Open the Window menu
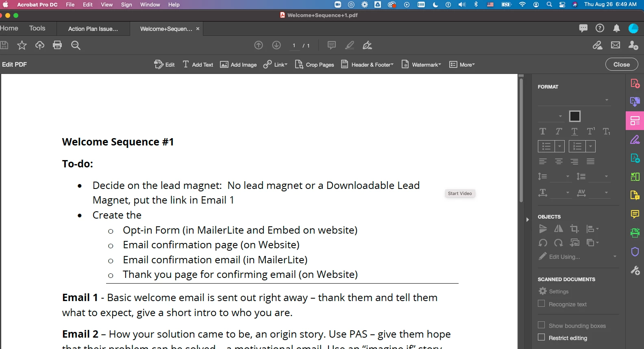The image size is (644, 349). tap(150, 4)
